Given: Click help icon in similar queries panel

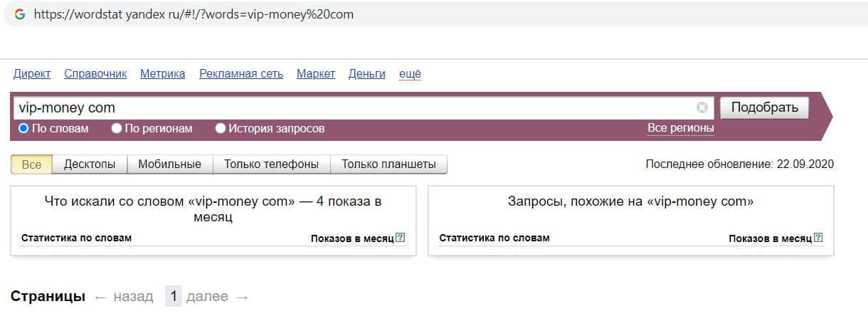Looking at the screenshot, I should 818,238.
